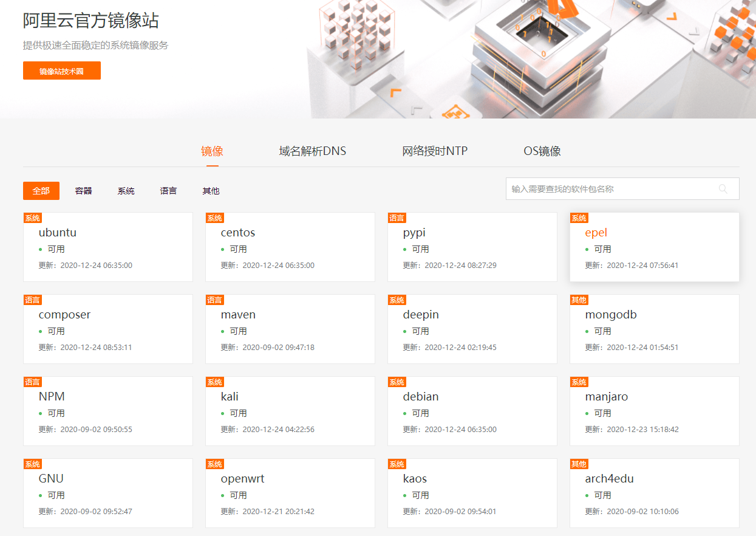Click the 其他 tag on mongodb card
Image resolution: width=756 pixels, height=536 pixels.
tap(579, 300)
